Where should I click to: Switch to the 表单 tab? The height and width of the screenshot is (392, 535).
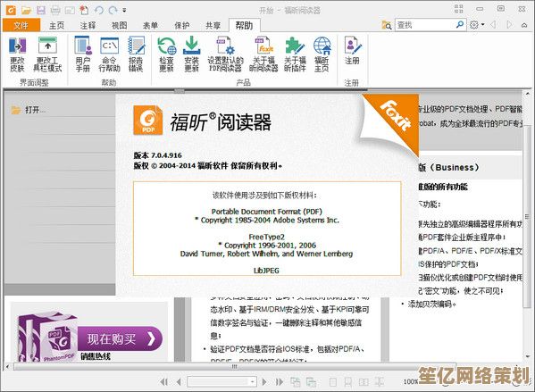pyautogui.click(x=150, y=25)
